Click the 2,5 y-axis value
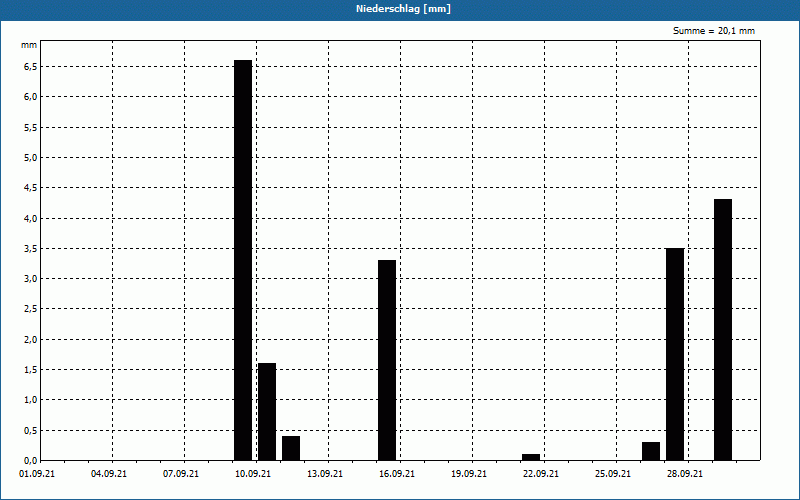Viewport: 800px width, 500px height. pyautogui.click(x=31, y=309)
